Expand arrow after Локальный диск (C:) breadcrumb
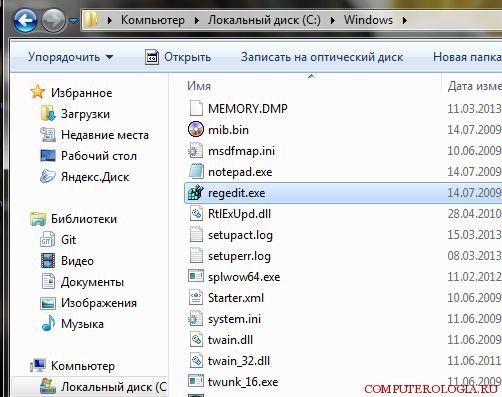 coord(333,21)
